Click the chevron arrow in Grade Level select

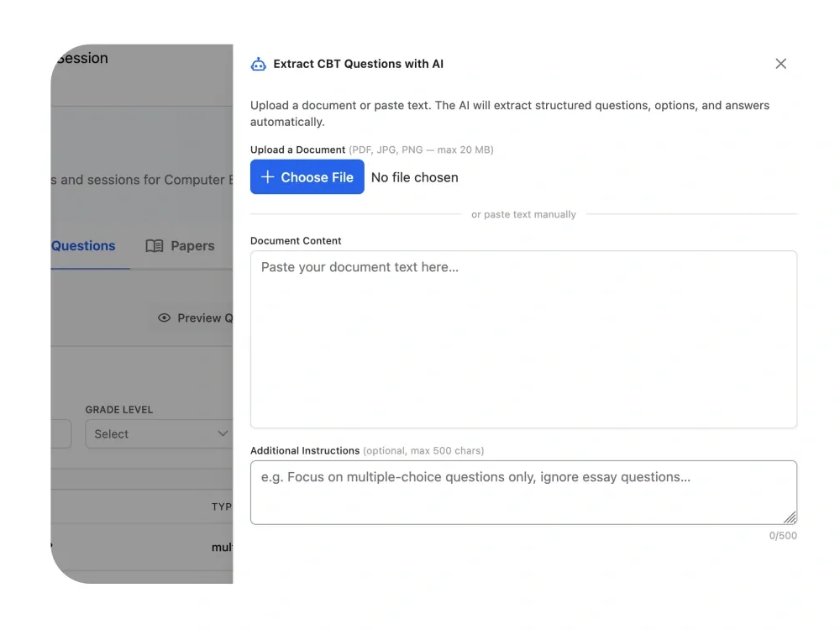click(x=223, y=433)
